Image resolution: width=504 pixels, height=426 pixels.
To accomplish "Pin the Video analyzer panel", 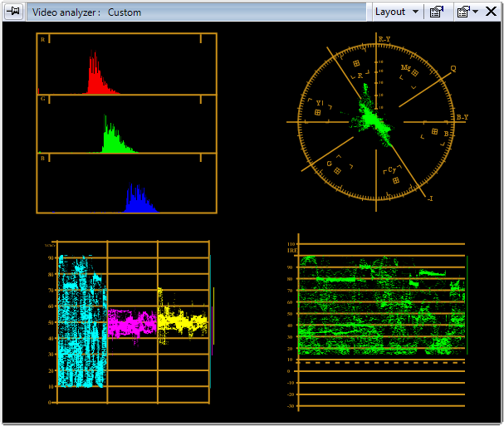I will pyautogui.click(x=13, y=12).
